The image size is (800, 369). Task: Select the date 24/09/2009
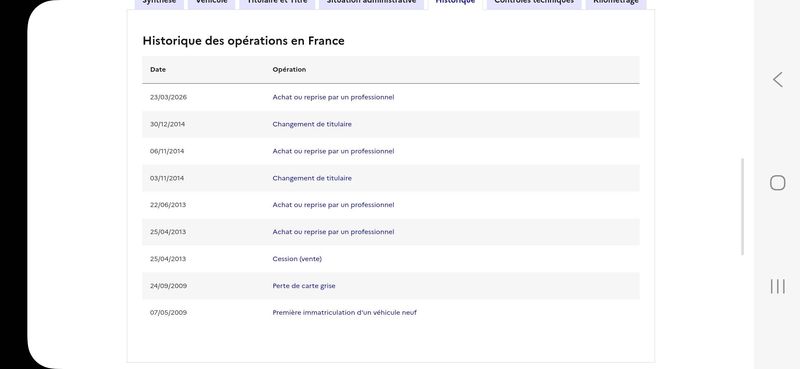click(x=168, y=286)
